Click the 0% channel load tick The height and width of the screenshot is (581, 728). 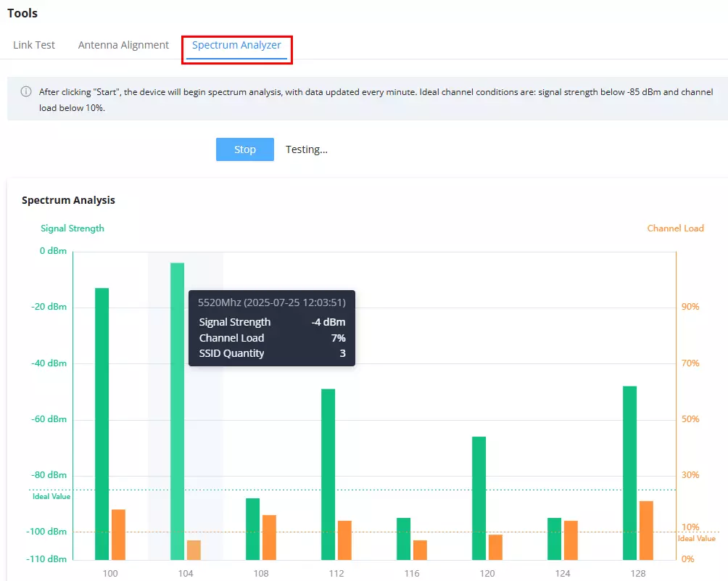click(687, 559)
